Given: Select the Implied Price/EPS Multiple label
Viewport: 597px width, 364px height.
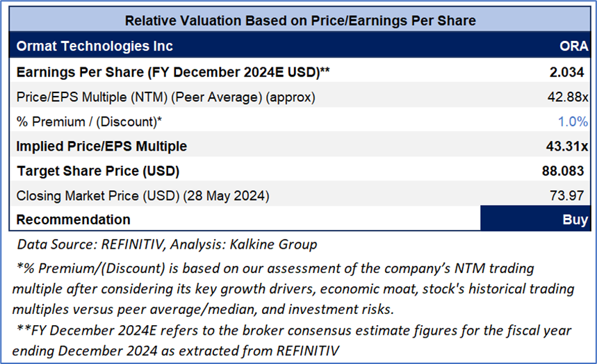Looking at the screenshot, I should point(101,147).
